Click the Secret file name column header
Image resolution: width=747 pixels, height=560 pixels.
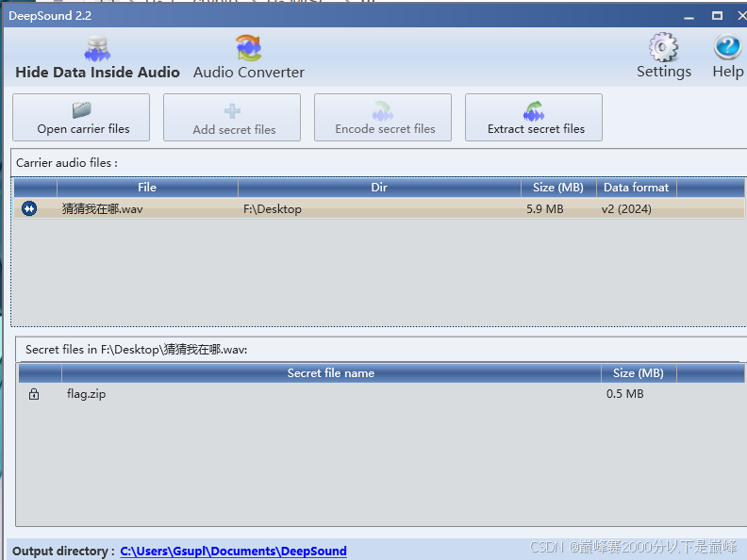tap(331, 373)
